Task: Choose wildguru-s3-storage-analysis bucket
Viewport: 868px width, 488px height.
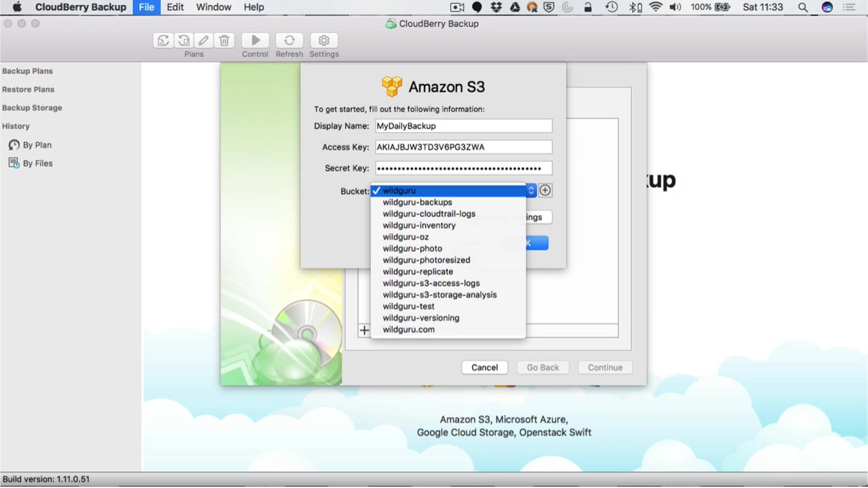Action: click(x=448, y=294)
